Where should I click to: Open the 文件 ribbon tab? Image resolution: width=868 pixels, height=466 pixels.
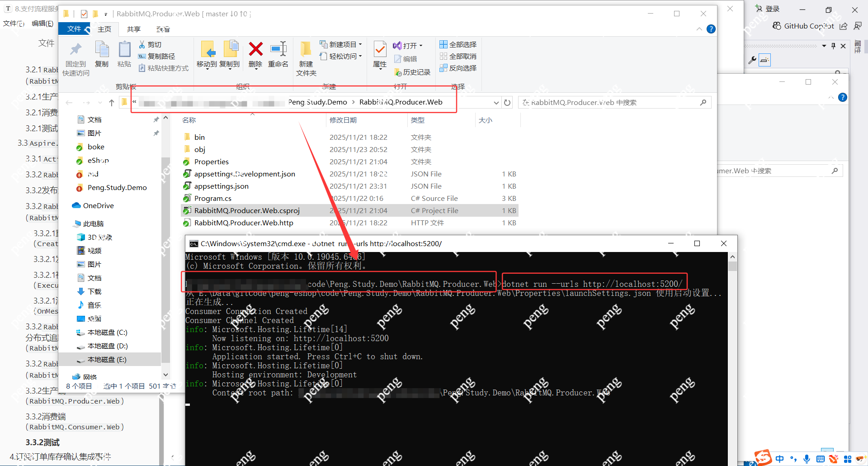(x=75, y=29)
